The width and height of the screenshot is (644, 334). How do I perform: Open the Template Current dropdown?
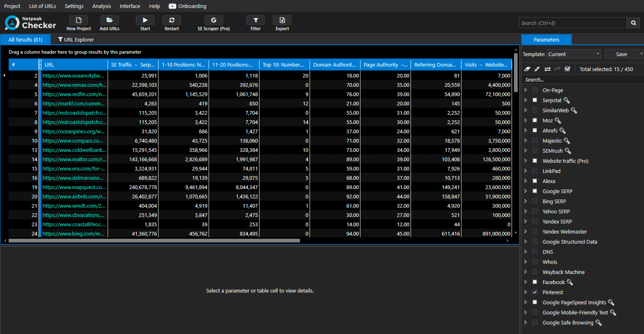click(x=574, y=54)
